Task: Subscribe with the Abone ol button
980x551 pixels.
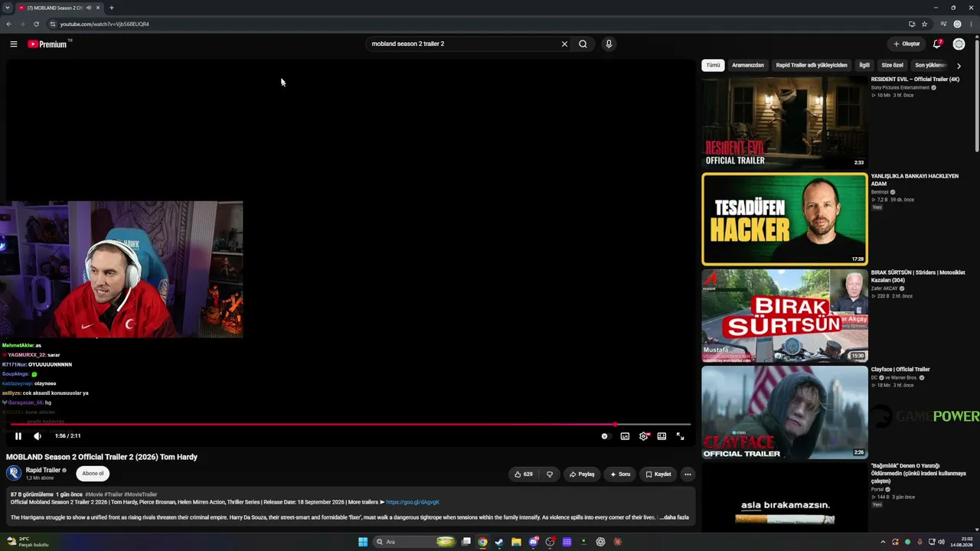Action: coord(93,474)
